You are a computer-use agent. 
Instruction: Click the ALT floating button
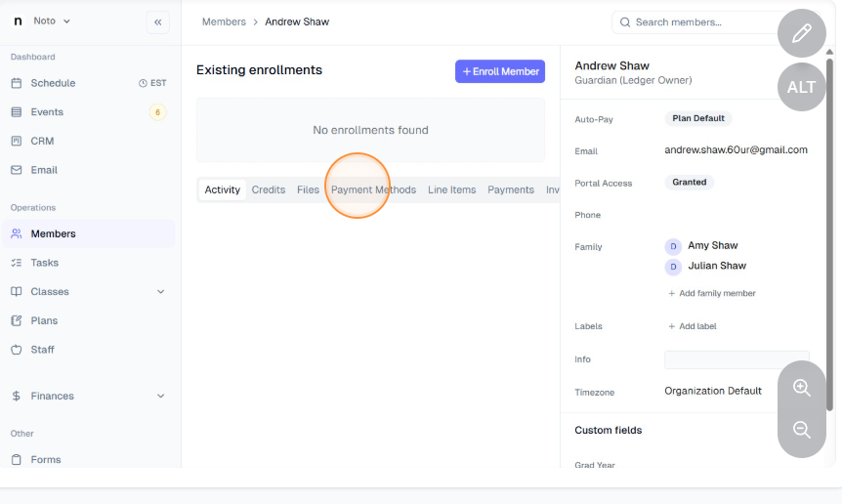coord(802,87)
